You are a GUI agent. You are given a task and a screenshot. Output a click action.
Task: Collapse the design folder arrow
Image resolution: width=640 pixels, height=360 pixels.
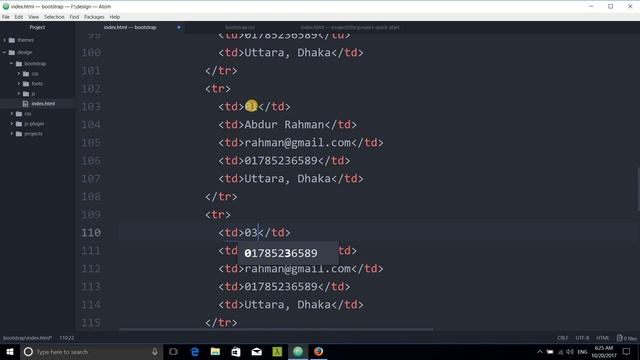pyautogui.click(x=5, y=52)
